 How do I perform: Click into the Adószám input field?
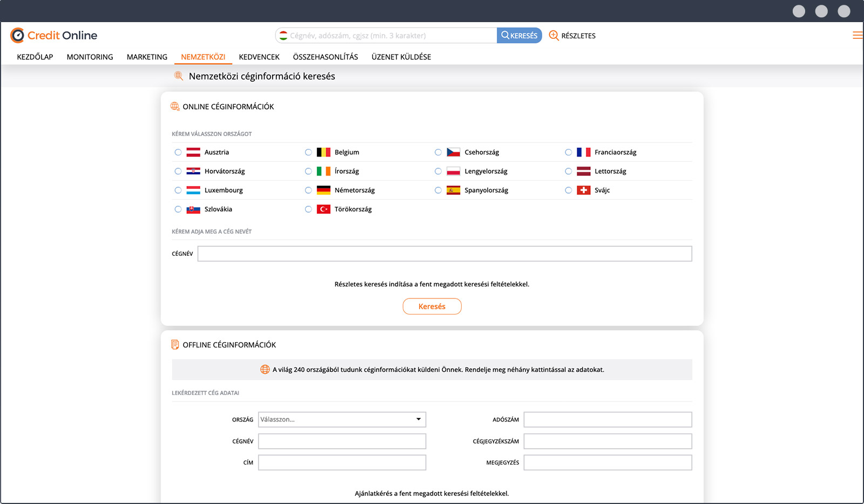(607, 420)
